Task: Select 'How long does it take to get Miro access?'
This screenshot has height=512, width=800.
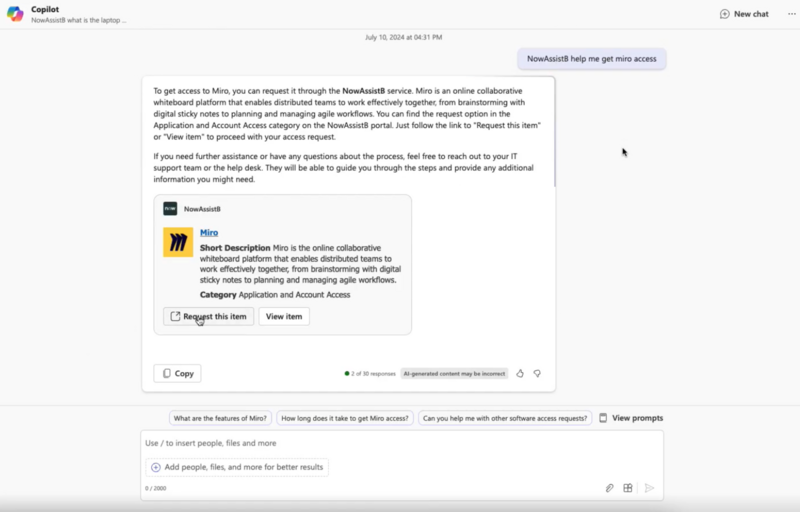Action: click(x=345, y=418)
